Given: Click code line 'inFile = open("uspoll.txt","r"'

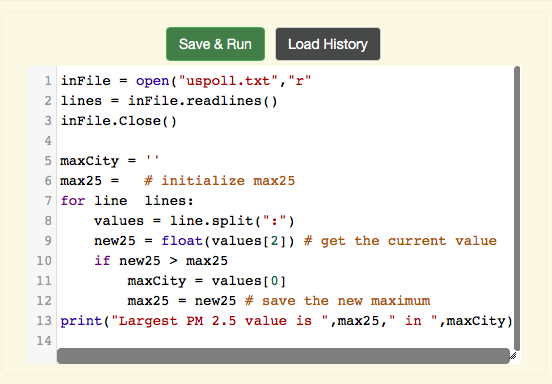Looking at the screenshot, I should tap(186, 81).
